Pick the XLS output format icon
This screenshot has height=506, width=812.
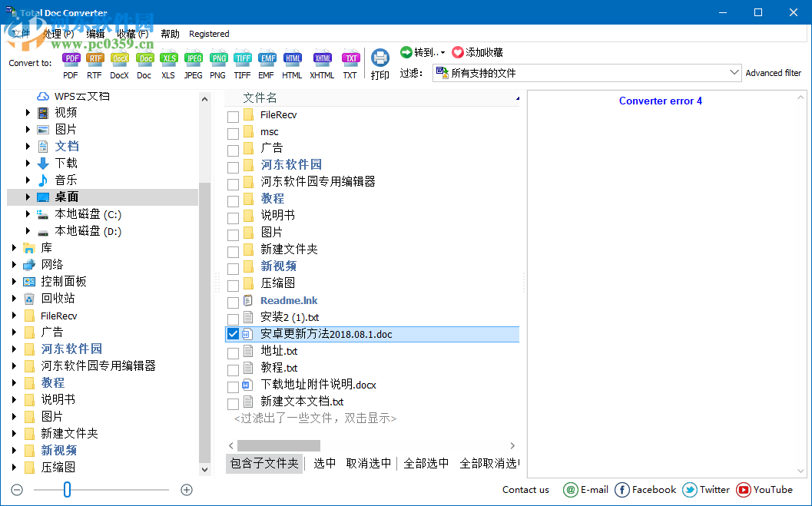(169, 58)
